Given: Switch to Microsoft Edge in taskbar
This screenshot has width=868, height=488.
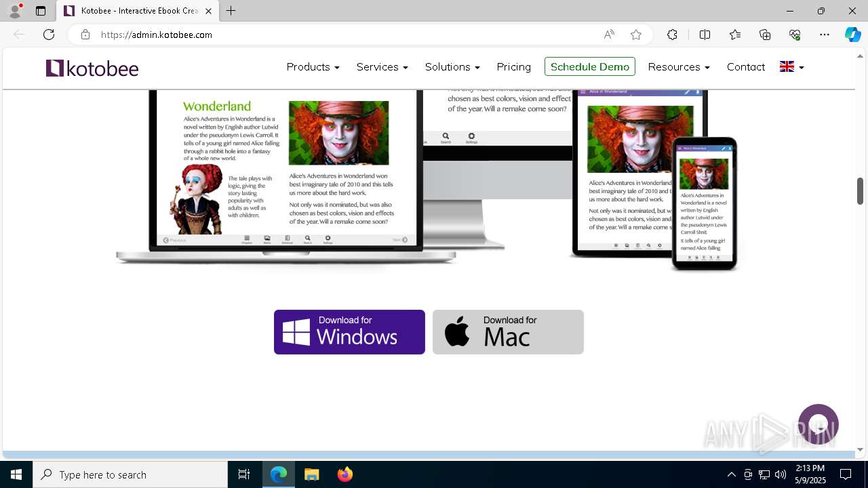Looking at the screenshot, I should (x=279, y=474).
